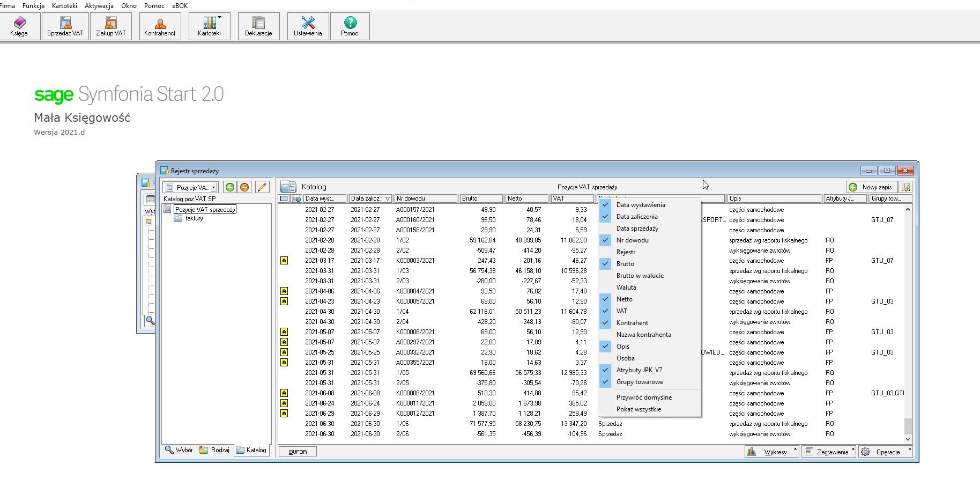Viewport: 980px width, 501px height.
Task: Open the Aktywacja menu
Action: [x=99, y=5]
